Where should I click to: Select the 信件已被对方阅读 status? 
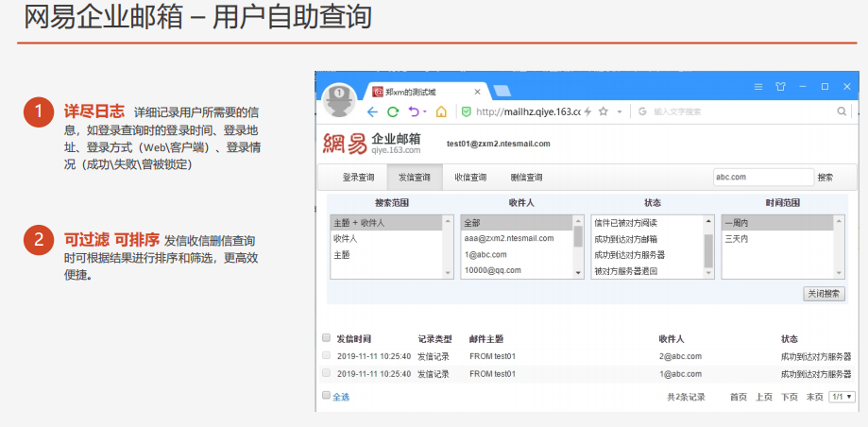pyautogui.click(x=647, y=223)
